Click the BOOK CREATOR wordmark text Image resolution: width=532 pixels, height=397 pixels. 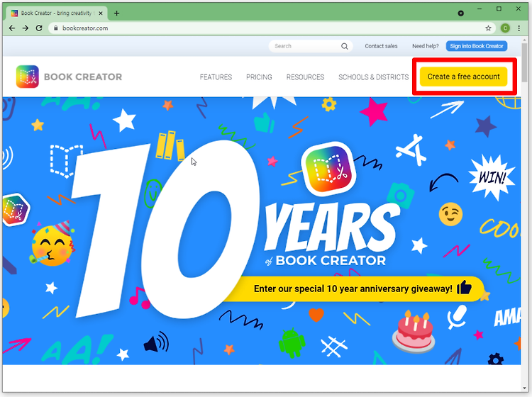(x=83, y=77)
